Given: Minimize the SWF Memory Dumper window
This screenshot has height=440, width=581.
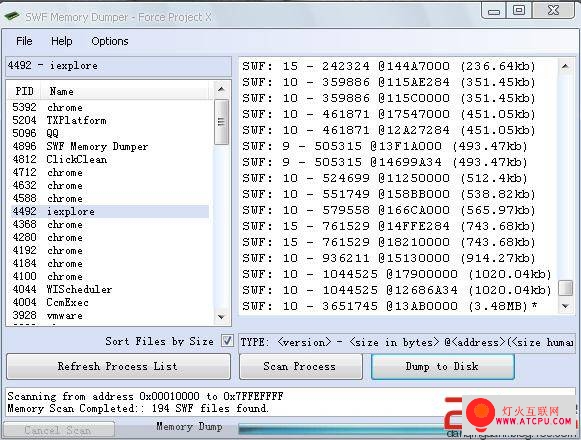Looking at the screenshot, I should pos(494,10).
